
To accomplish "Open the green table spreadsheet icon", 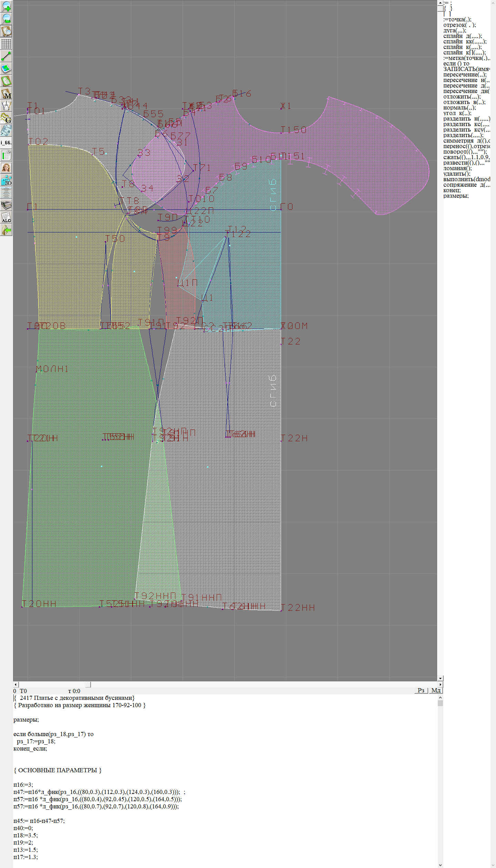I will click(6, 155).
